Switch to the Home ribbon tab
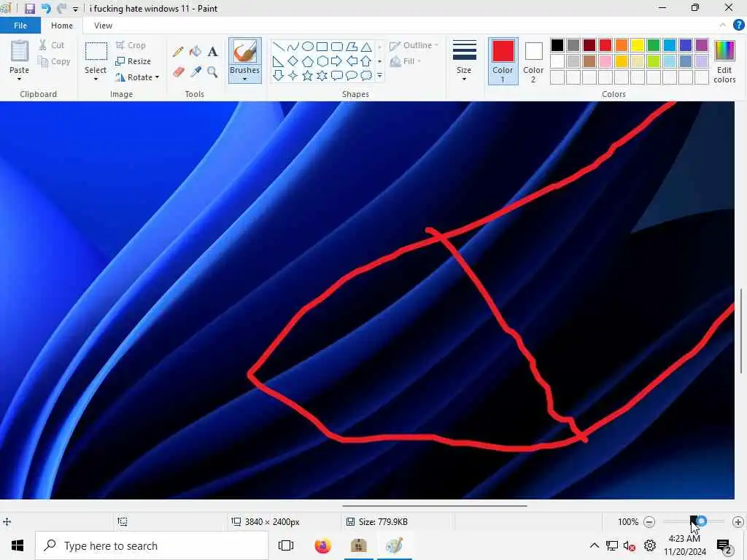This screenshot has height=560, width=747. point(62,26)
